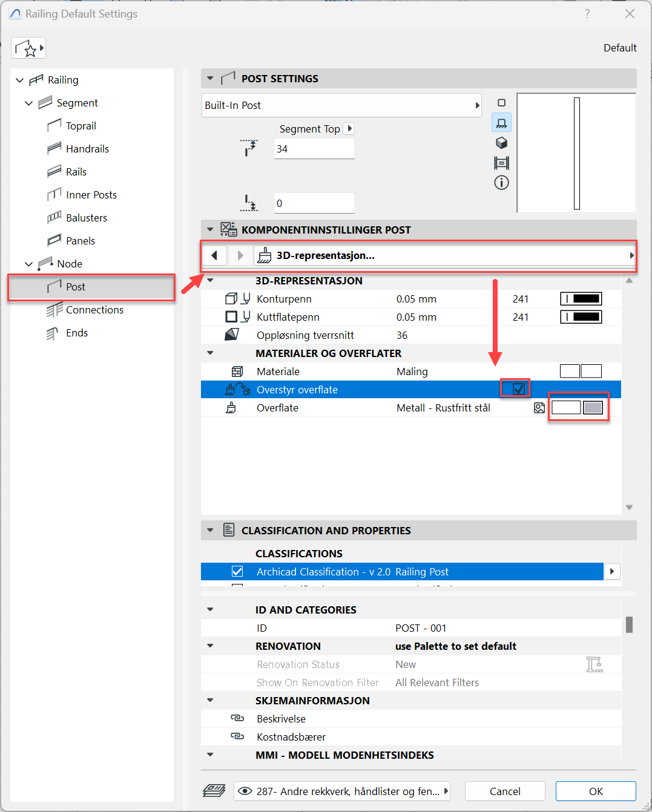Switch preview to 3D cube view
The height and width of the screenshot is (812, 652).
coord(501,143)
